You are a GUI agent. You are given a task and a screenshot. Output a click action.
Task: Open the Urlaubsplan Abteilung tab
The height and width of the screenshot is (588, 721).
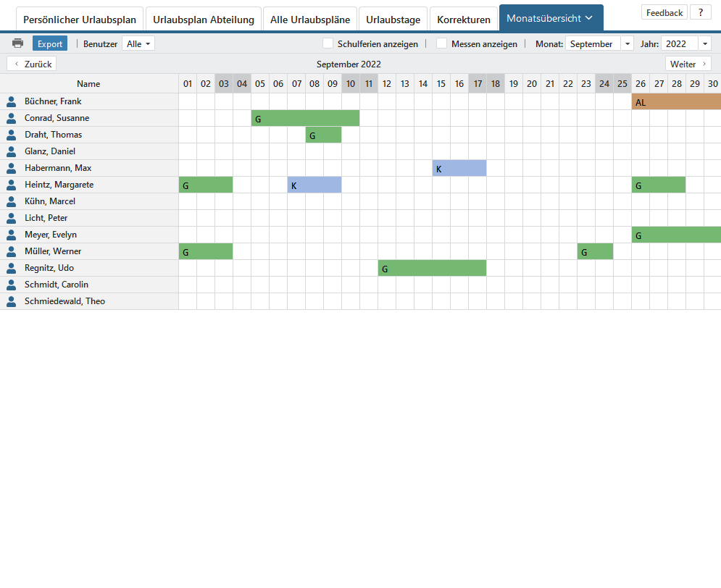click(204, 20)
